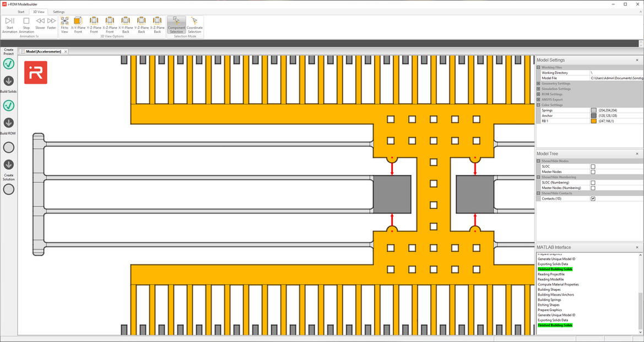This screenshot has width=644, height=342.
Task: Expand the ANSYS Export section
Action: point(538,99)
